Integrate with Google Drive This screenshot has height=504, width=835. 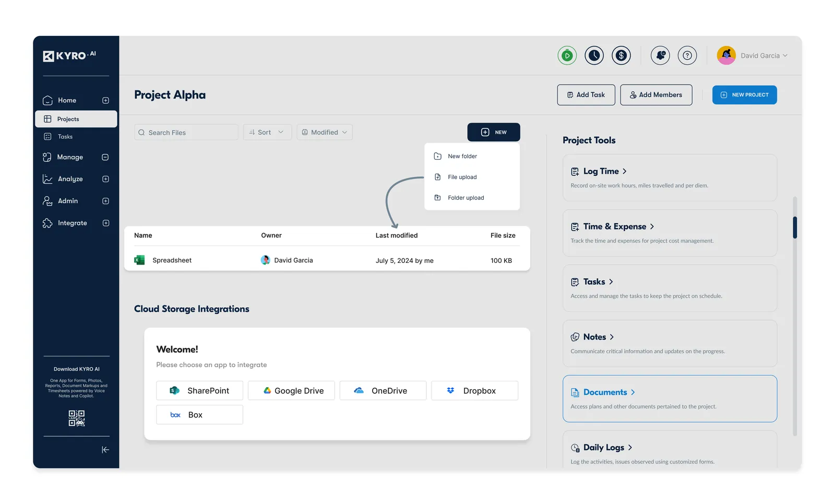click(x=291, y=390)
